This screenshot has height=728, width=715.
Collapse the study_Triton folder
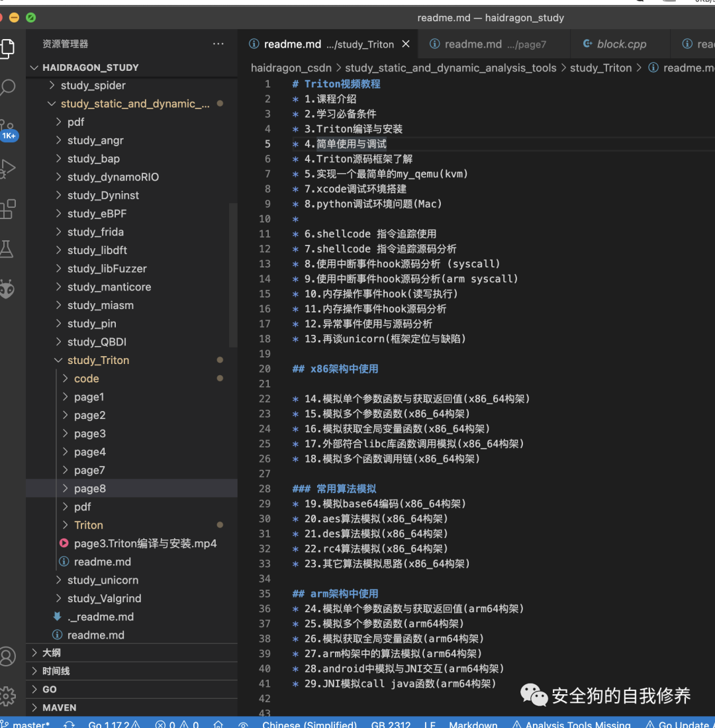click(x=132, y=360)
